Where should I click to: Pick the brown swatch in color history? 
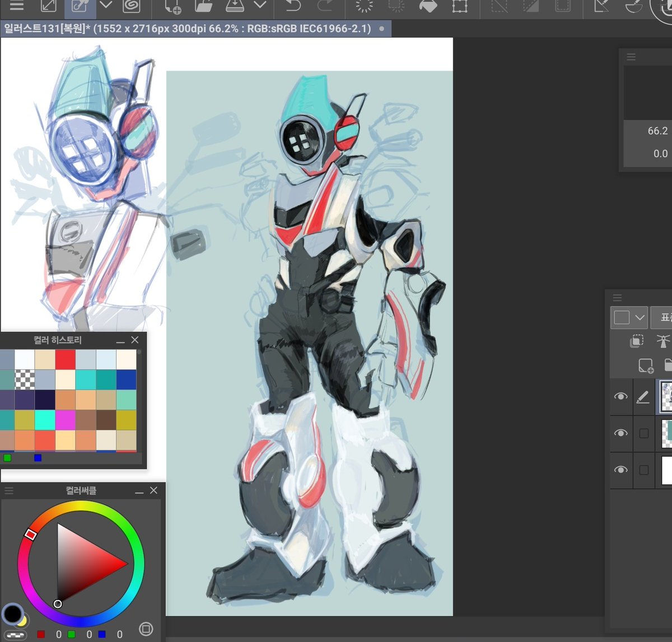[x=106, y=420]
